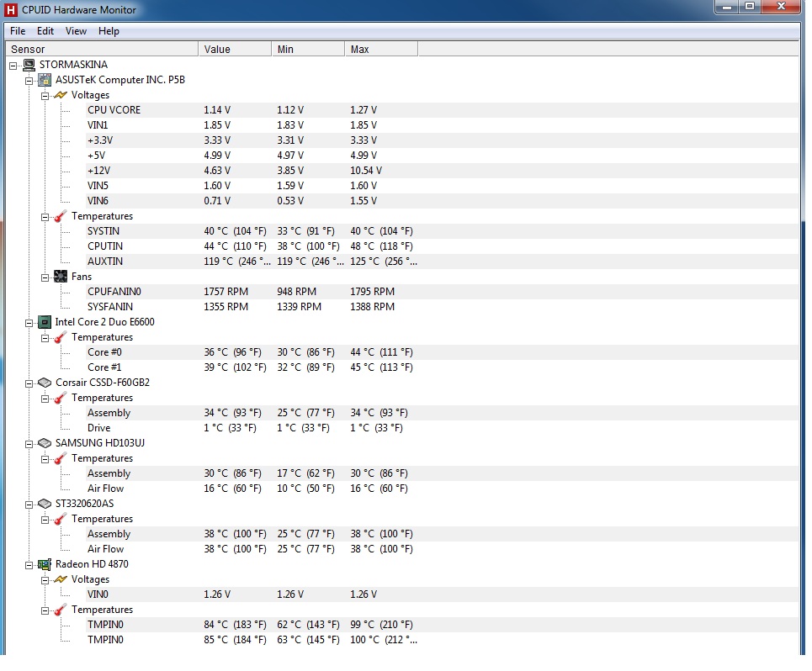This screenshot has height=671, width=812.
Task: Click the Min column header
Action: click(x=308, y=49)
